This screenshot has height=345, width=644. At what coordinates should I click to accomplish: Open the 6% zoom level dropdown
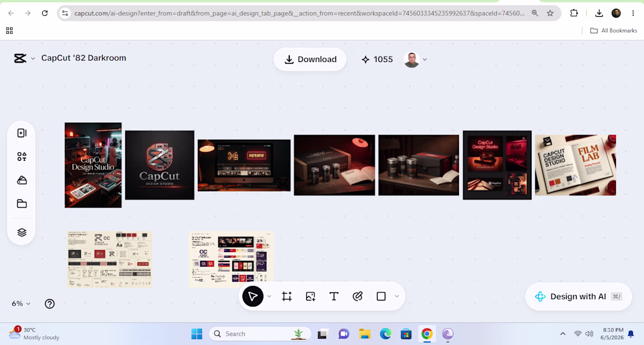point(21,303)
